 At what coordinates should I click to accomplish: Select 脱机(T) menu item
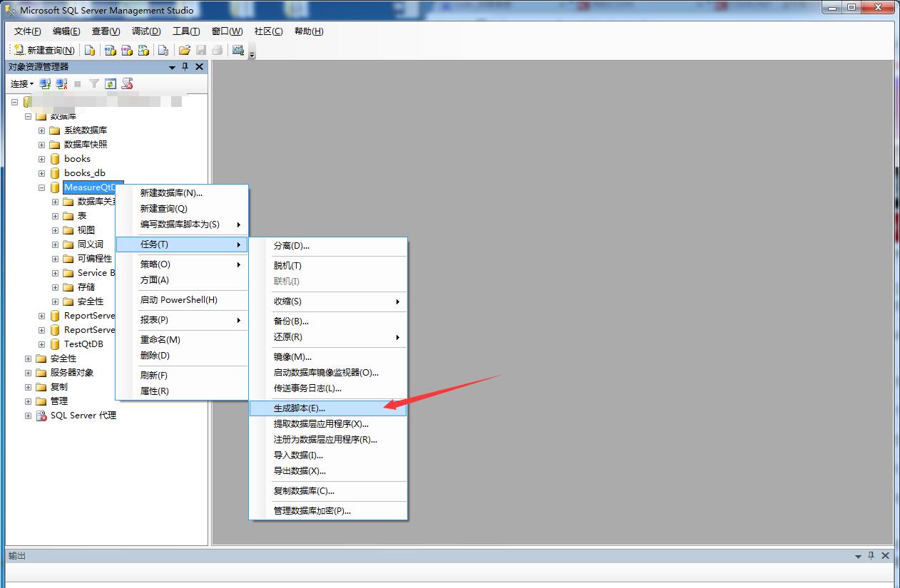point(328,266)
